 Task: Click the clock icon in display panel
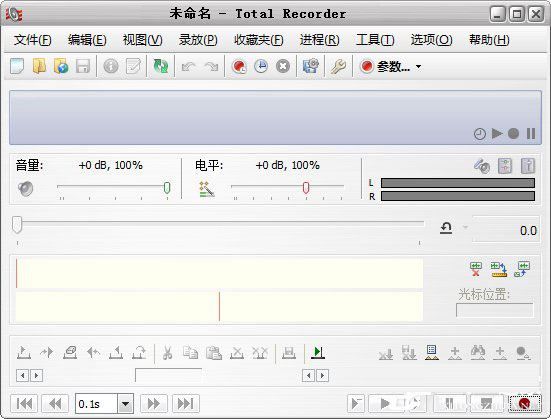coord(480,134)
